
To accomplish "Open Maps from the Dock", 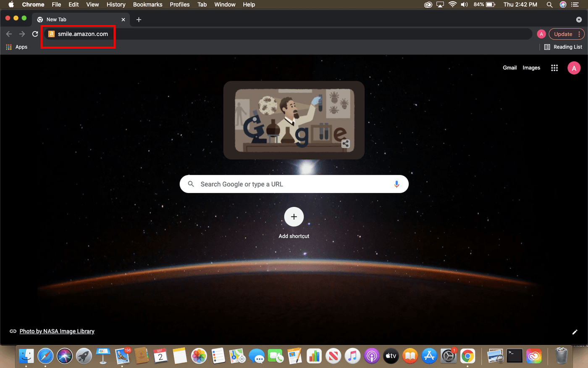I will (x=237, y=356).
